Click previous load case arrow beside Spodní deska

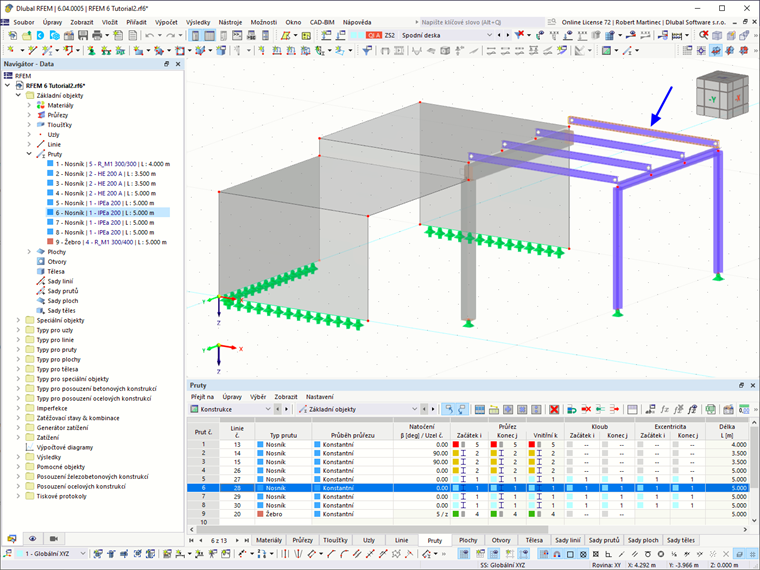pos(499,35)
